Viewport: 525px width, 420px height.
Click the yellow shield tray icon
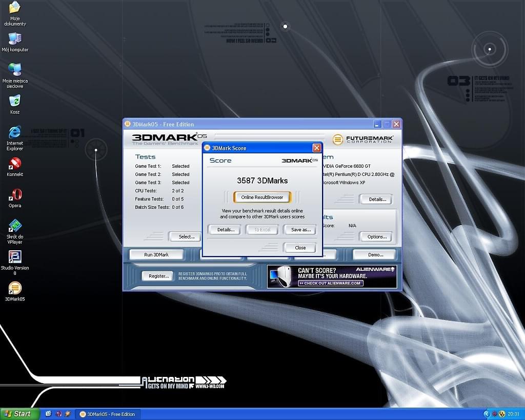point(501,414)
